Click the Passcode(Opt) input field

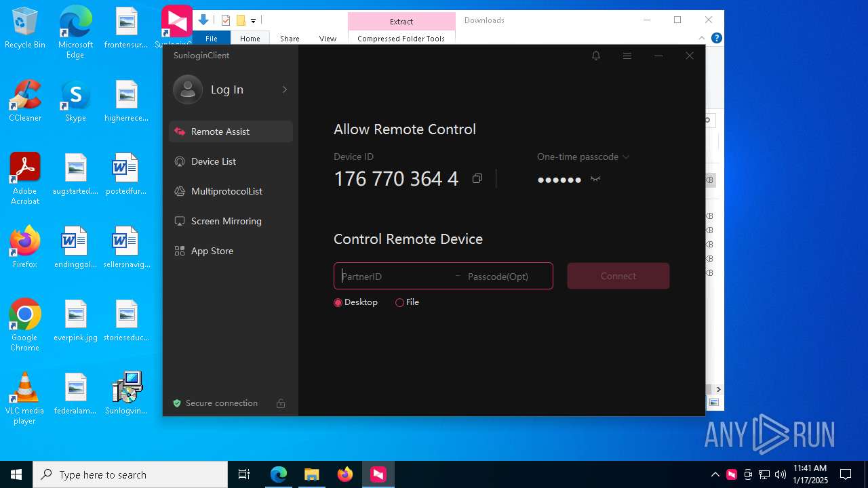coord(507,276)
